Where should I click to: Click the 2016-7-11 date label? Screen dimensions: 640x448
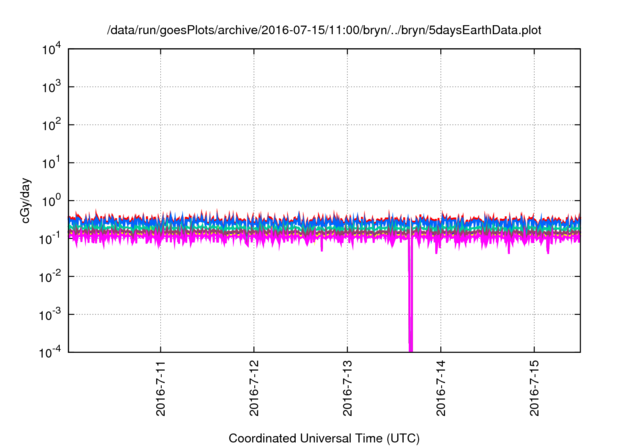161,388
